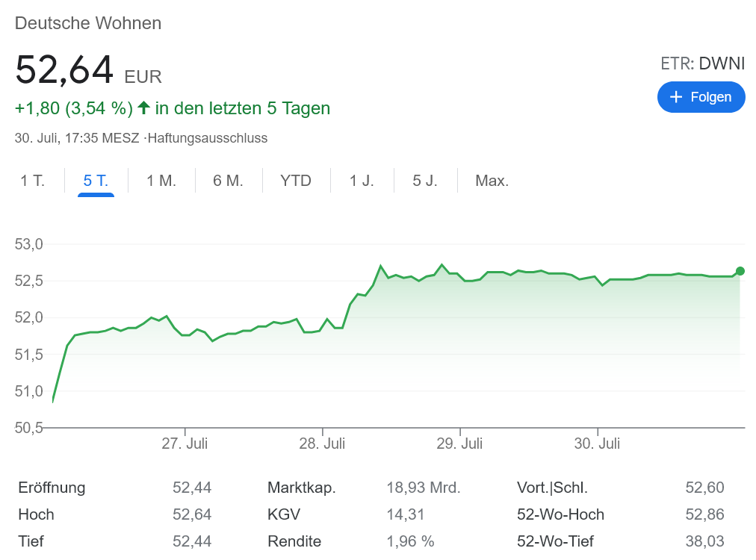
Task: Show the 1 J. chart range
Action: [362, 181]
